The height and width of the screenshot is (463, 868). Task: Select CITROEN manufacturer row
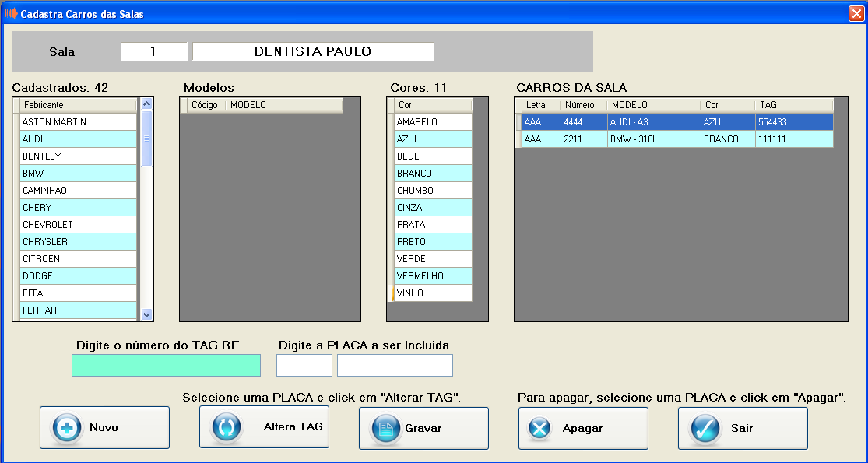(78, 259)
